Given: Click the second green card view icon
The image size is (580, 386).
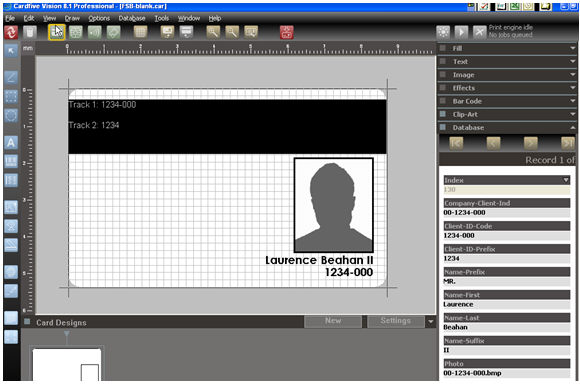Looking at the screenshot, I should [x=76, y=33].
